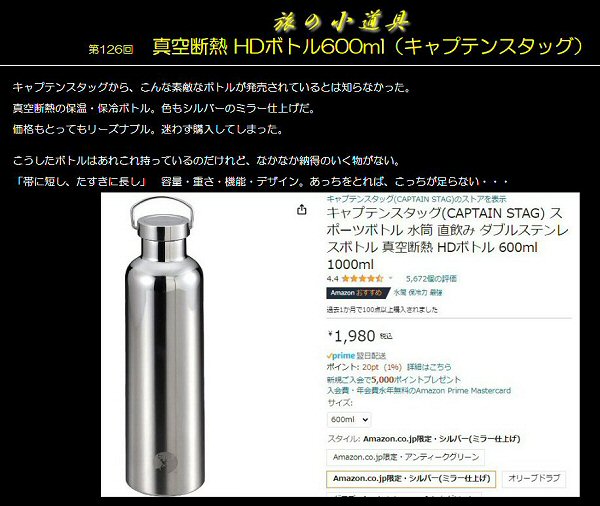The image size is (600, 506).
Task: Click the Amazon おすすめ badge
Action: tap(358, 293)
